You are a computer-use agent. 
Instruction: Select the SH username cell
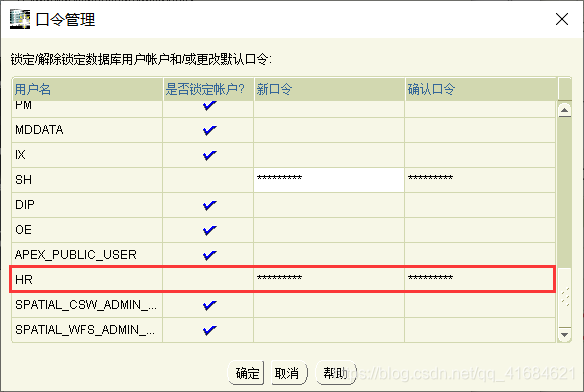pos(87,180)
